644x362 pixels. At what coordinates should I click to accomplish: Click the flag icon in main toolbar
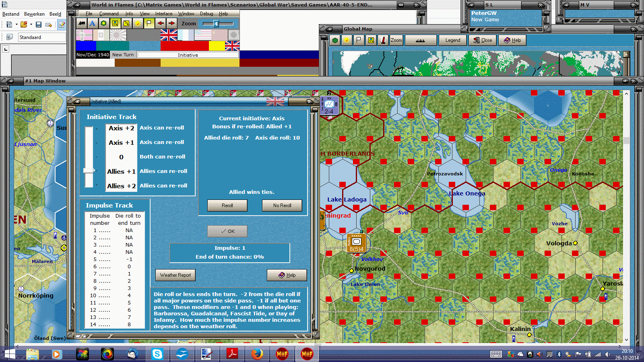(149, 23)
